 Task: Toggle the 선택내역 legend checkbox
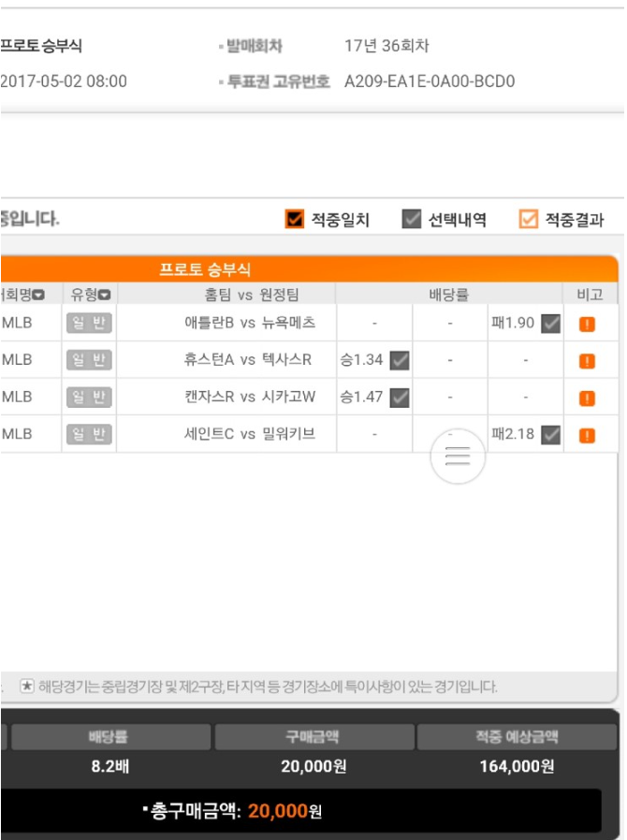tap(412, 219)
